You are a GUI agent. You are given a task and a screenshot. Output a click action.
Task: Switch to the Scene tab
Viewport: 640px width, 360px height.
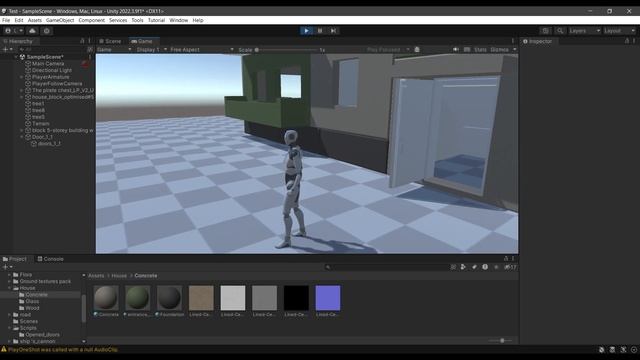pyautogui.click(x=110, y=41)
